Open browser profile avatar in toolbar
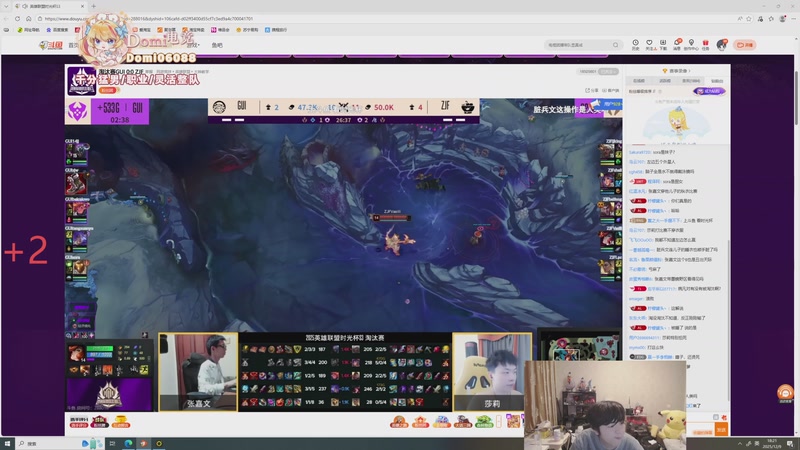This screenshot has width=800, height=450. 783,18
